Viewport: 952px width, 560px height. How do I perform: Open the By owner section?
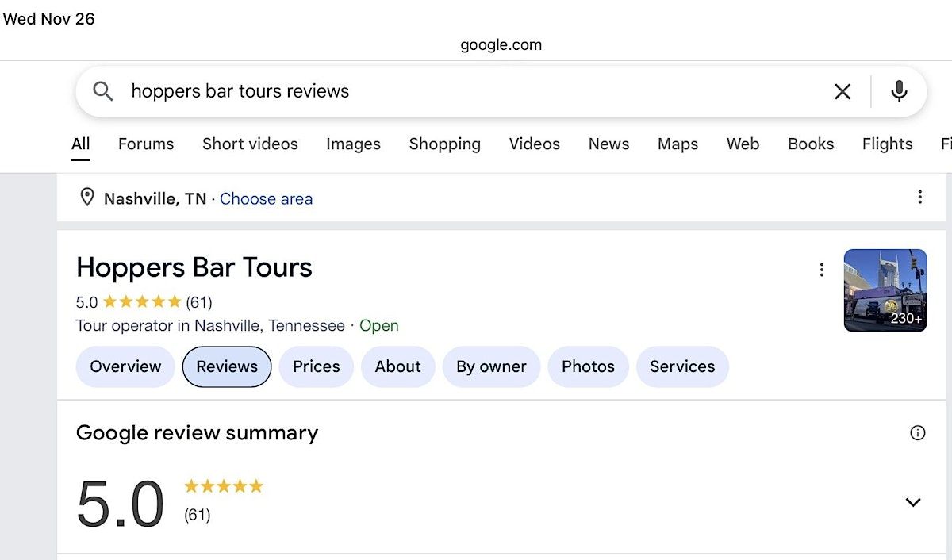pos(491,366)
